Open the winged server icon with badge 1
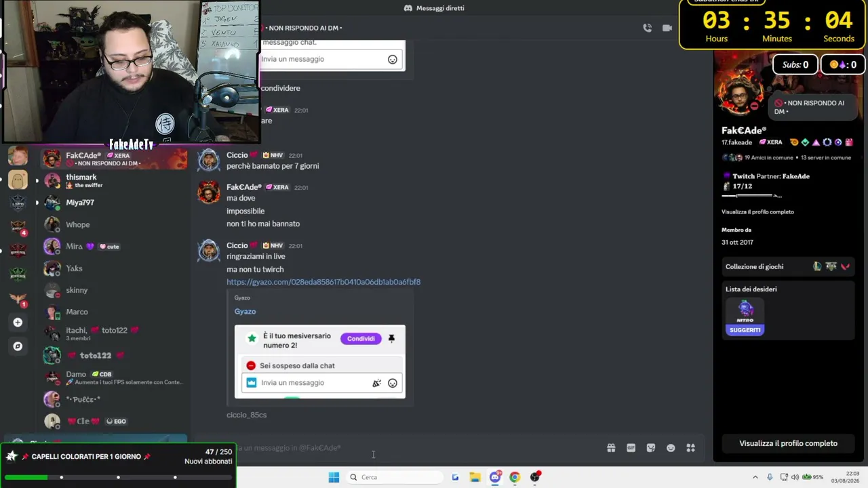The height and width of the screenshot is (488, 868). pyautogui.click(x=18, y=298)
